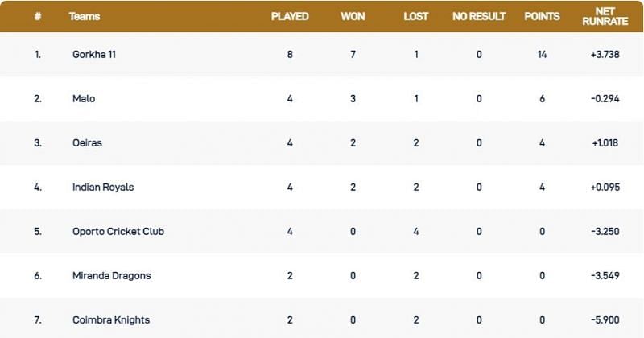Viewport: 644px width, 338px height.
Task: Select the LOST column header
Action: click(x=416, y=16)
